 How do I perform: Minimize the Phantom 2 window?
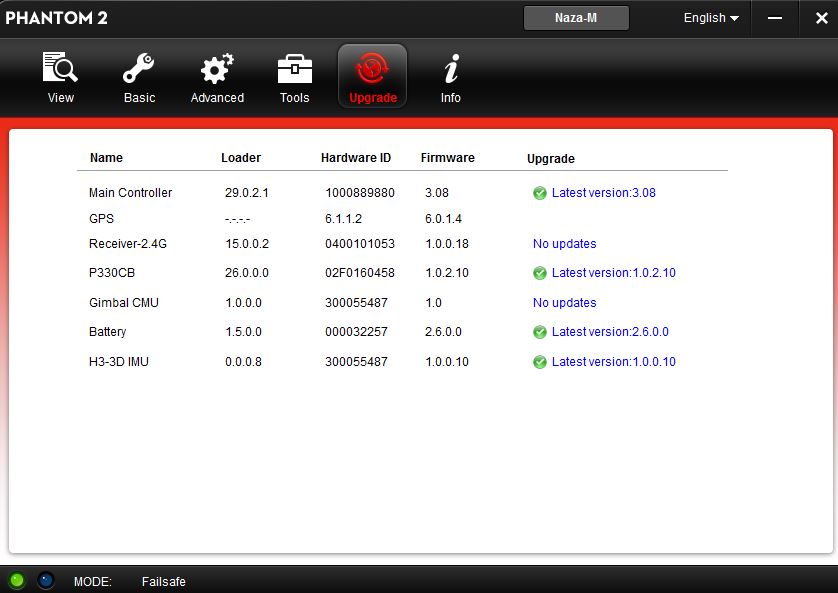775,18
